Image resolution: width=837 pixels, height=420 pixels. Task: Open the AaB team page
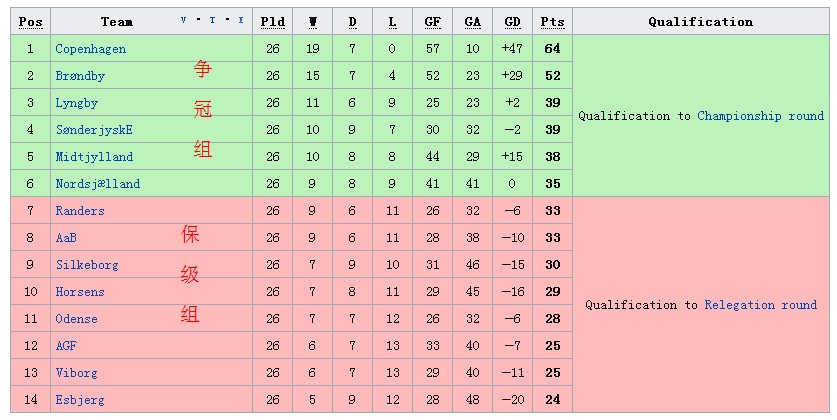(66, 238)
